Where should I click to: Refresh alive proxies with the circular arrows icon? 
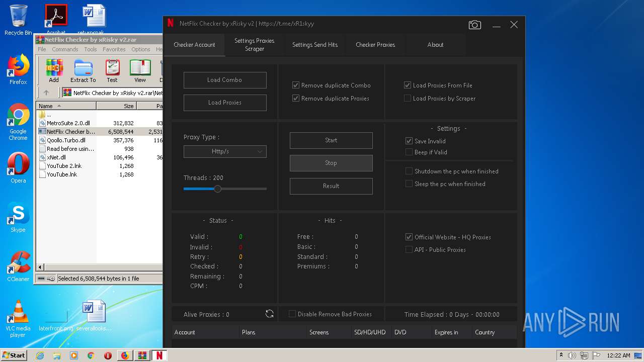[270, 314]
